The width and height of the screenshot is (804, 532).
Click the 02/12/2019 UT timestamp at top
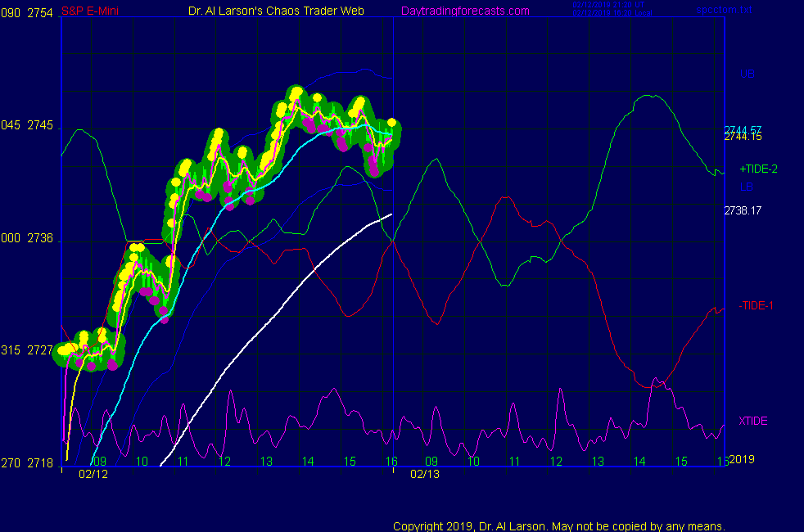(x=608, y=5)
